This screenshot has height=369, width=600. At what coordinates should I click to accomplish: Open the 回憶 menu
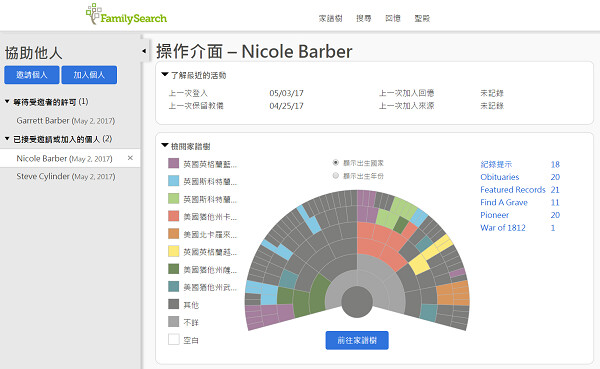tap(393, 18)
